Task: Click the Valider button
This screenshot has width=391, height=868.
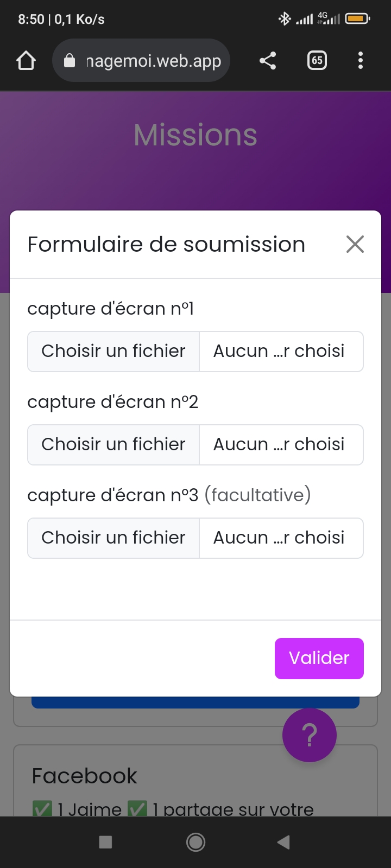Action: pos(319,658)
